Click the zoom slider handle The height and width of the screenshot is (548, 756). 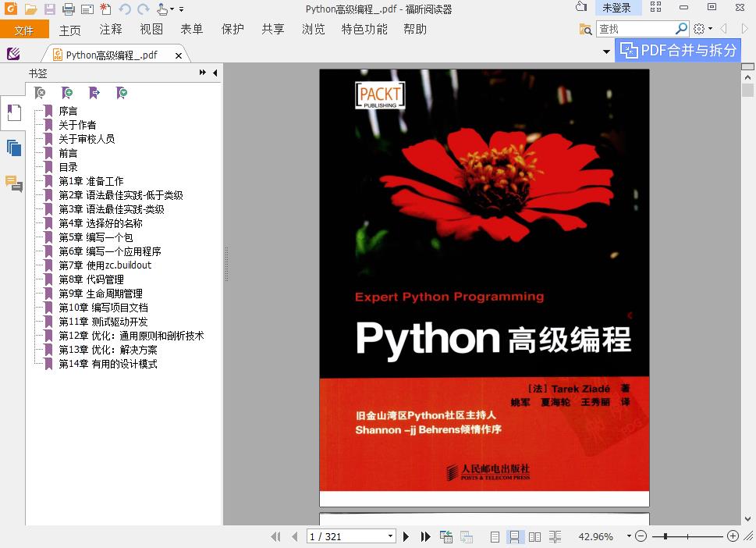click(x=665, y=536)
